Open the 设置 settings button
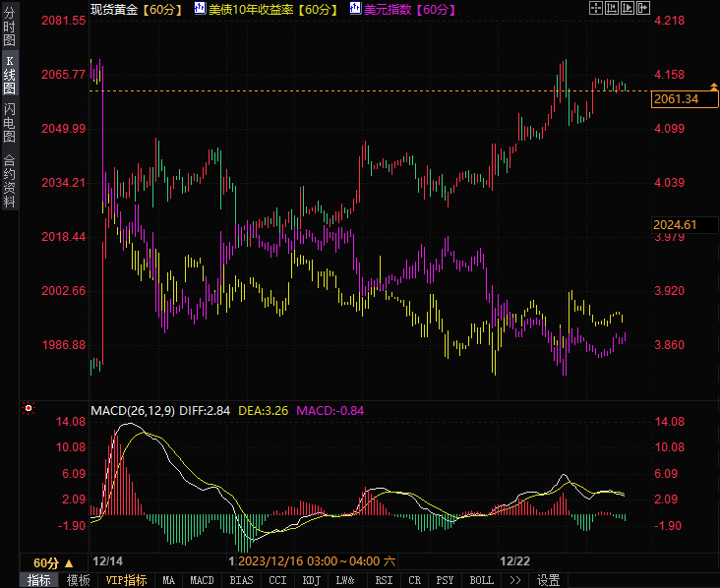This screenshot has height=588, width=720. pyautogui.click(x=548, y=580)
